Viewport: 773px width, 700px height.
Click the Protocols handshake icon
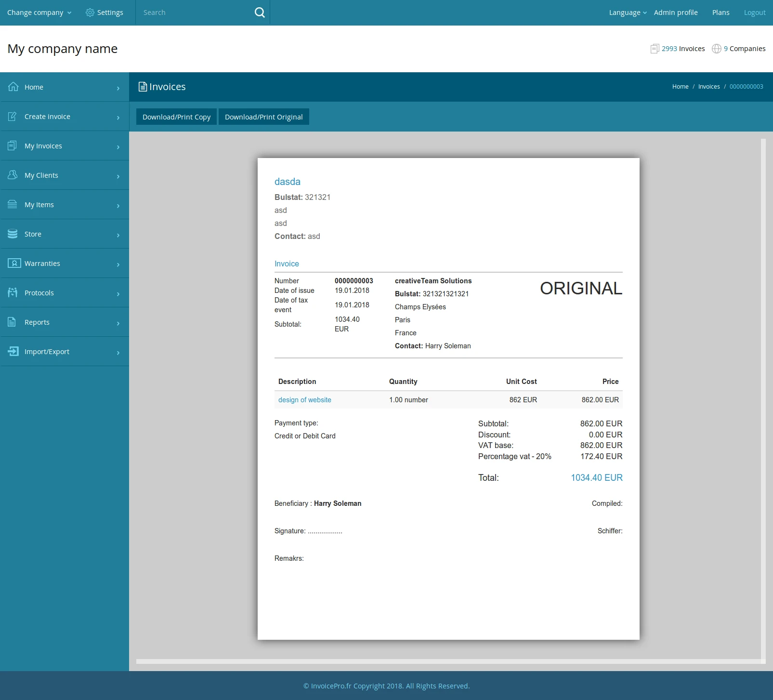pos(13,292)
